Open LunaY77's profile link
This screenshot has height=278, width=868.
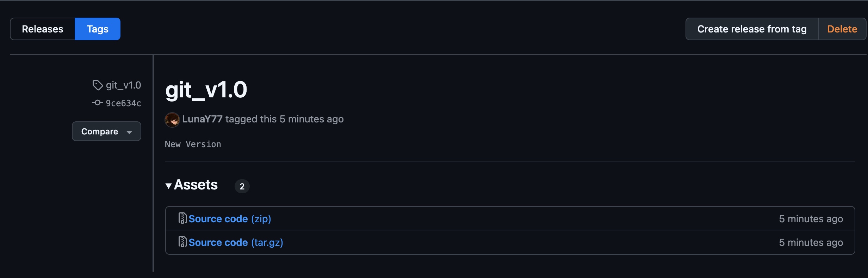point(202,119)
